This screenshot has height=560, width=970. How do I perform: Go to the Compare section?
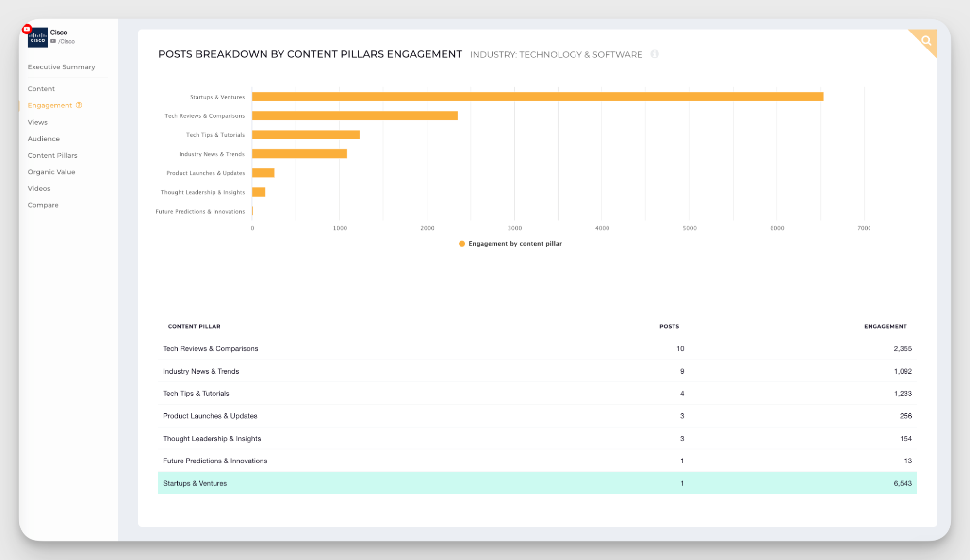[43, 205]
